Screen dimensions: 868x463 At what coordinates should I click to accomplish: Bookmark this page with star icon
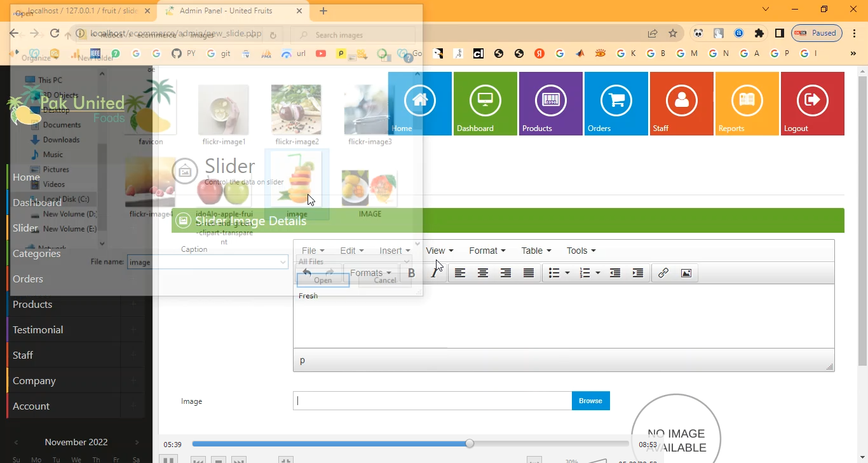(673, 33)
